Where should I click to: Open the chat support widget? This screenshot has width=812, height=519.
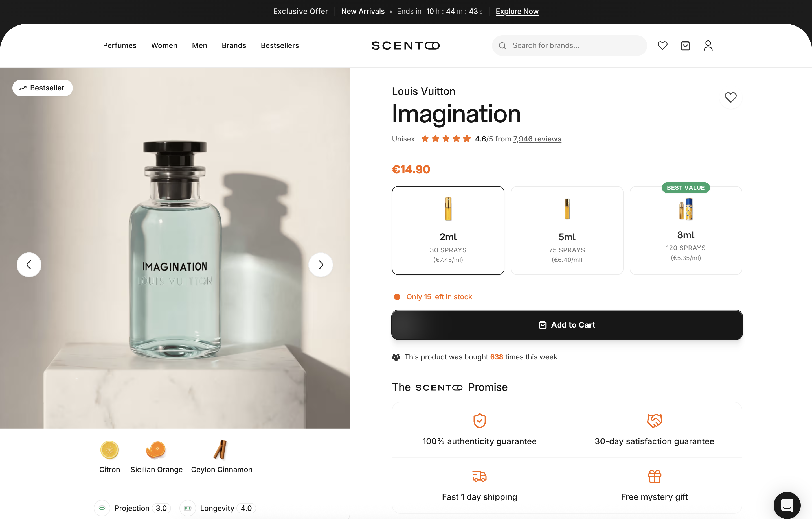click(787, 505)
